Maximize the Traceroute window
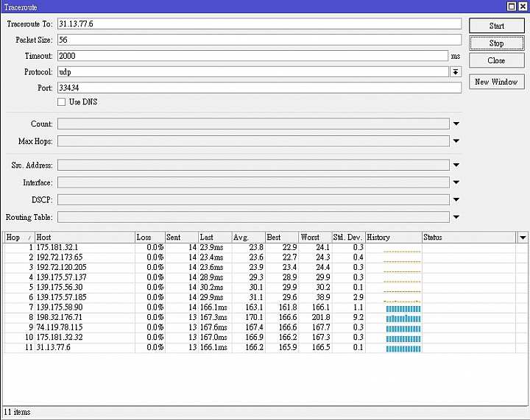 click(x=512, y=6)
